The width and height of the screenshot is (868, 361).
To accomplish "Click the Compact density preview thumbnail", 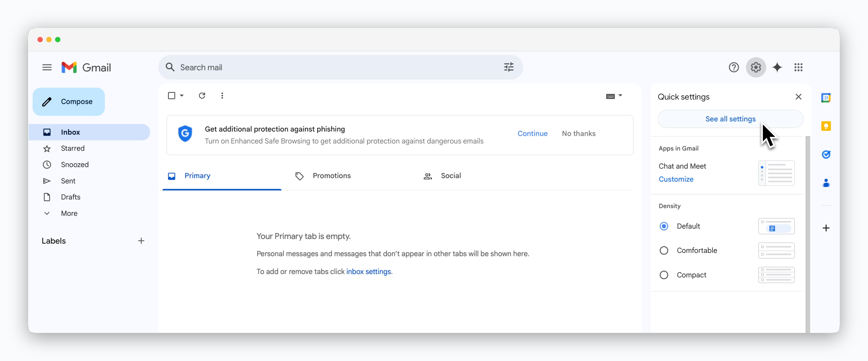I will tap(776, 275).
